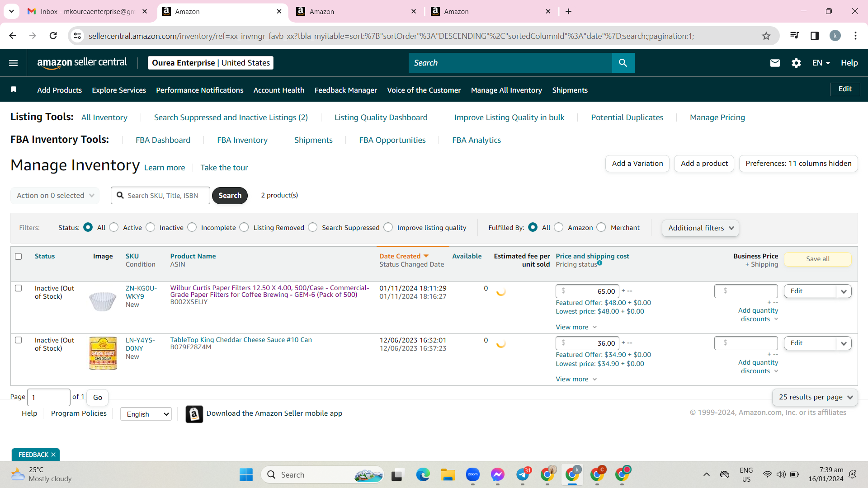The image size is (868, 488).
Task: Open Chrome profile avatar icon
Action: click(835, 36)
